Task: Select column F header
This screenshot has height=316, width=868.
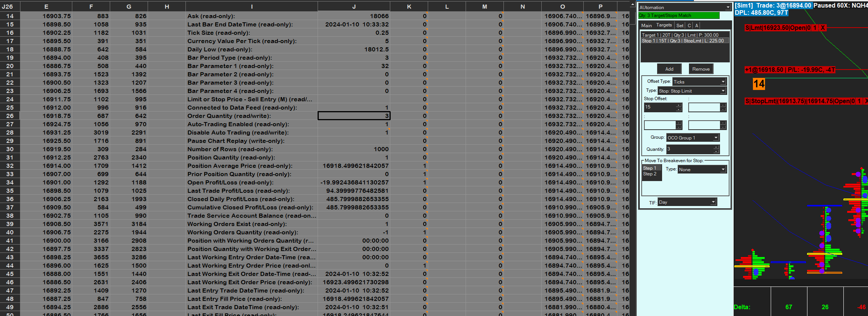Action: (x=91, y=6)
